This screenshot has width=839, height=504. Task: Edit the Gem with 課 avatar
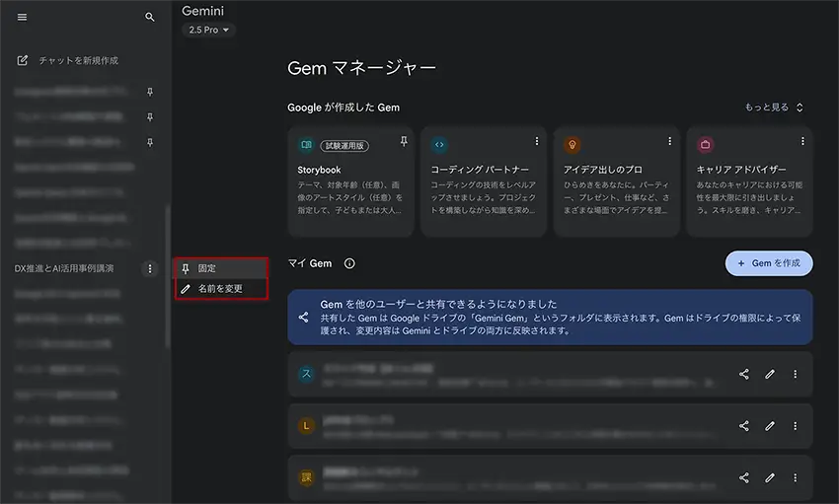point(770,477)
